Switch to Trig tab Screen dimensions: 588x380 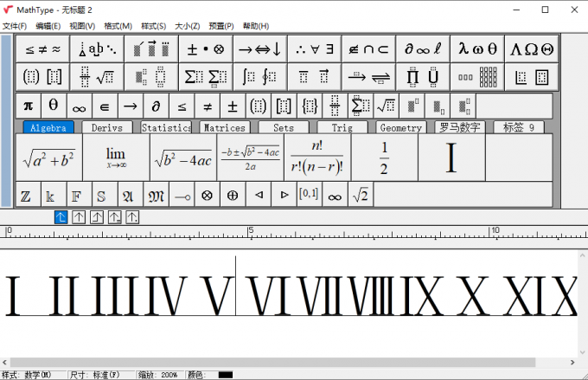[x=342, y=127]
